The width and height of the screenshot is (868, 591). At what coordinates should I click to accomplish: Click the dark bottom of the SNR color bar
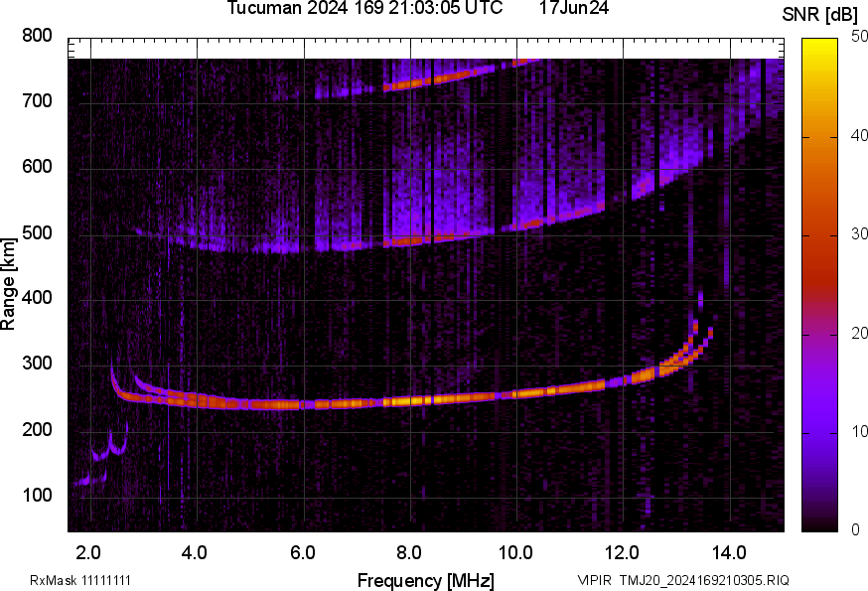coord(820,523)
